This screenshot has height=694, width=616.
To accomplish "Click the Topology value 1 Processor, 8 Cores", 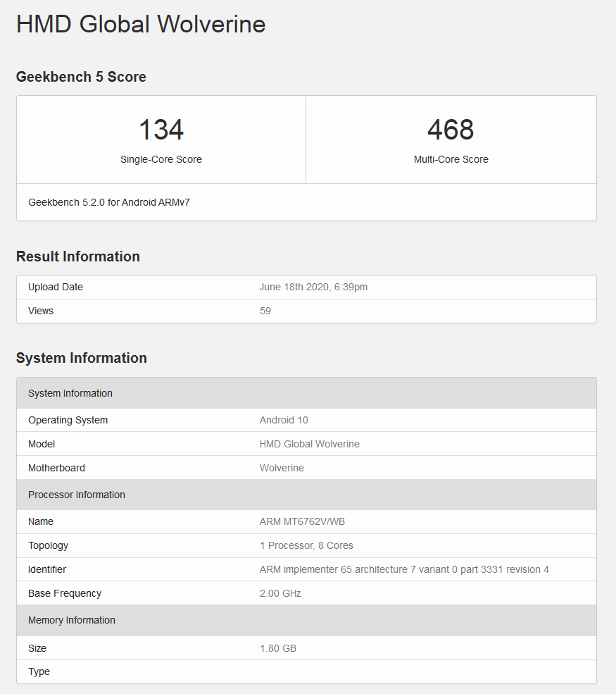I will tap(306, 545).
